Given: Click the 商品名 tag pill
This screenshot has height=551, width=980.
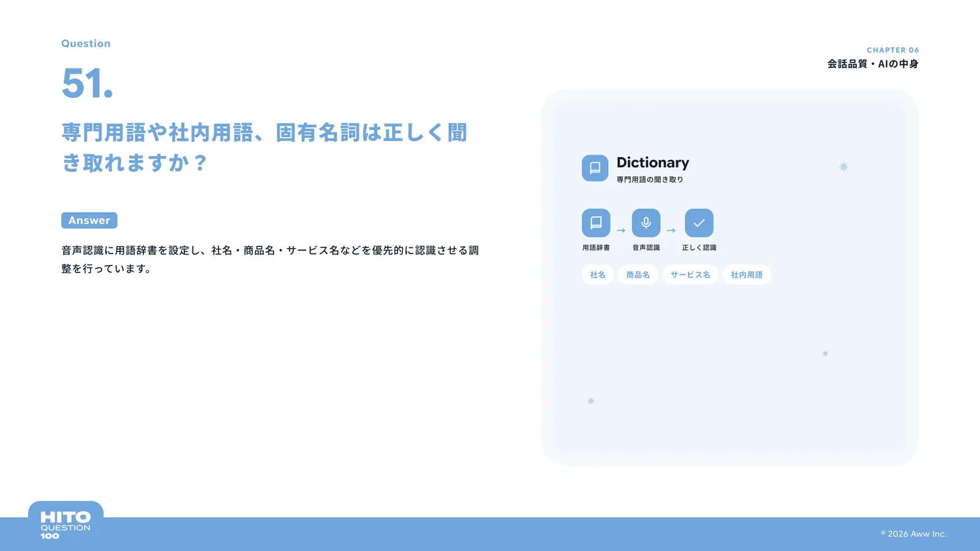Looking at the screenshot, I should [638, 275].
